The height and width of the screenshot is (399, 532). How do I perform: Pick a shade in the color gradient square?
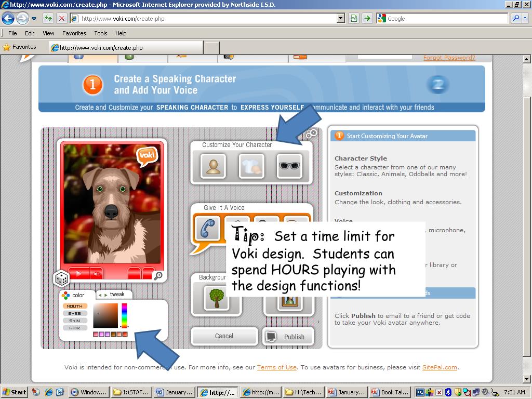click(105, 315)
